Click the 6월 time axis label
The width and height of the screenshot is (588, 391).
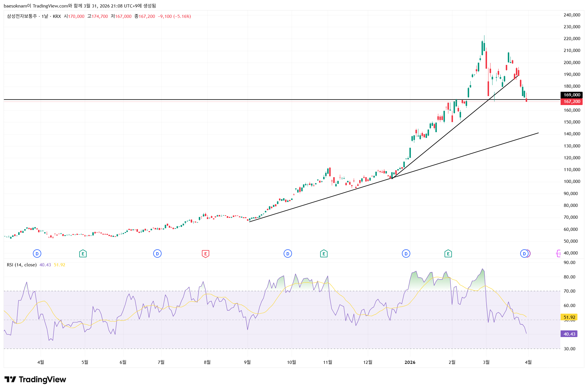click(x=123, y=362)
